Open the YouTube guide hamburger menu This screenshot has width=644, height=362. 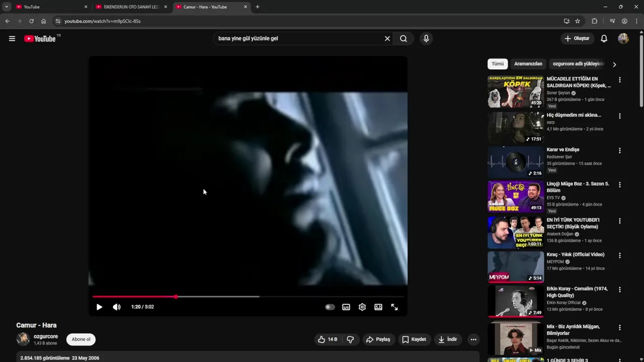point(12,39)
